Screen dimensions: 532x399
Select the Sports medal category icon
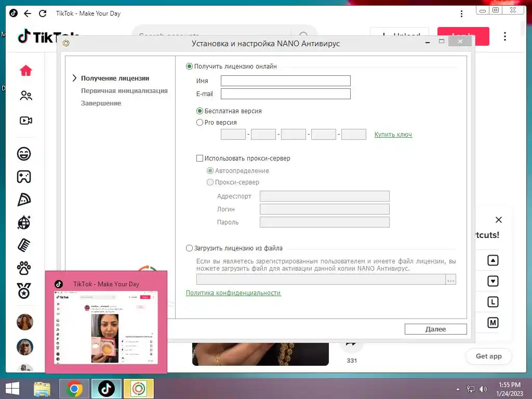[24, 291]
